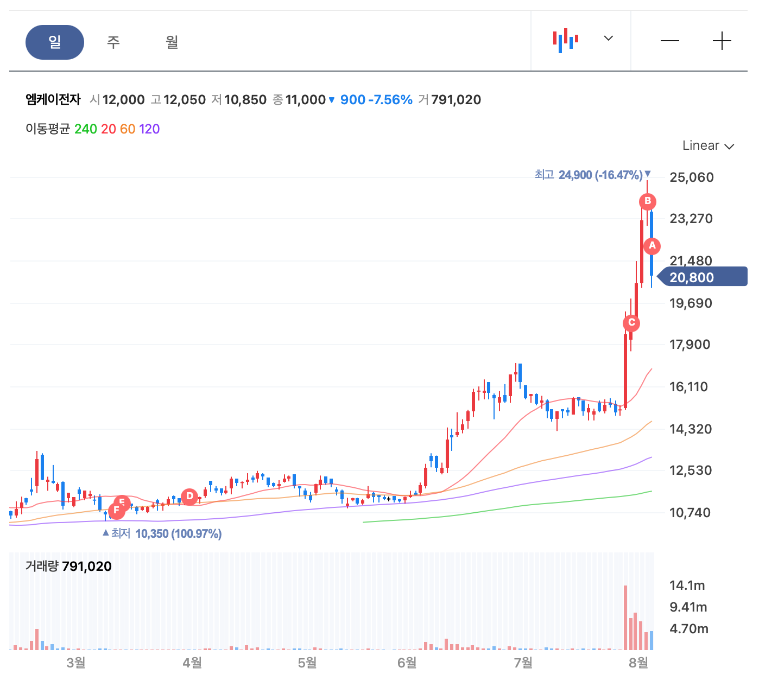Viewport: 759px width, 700px height.
Task: Click the 60 moving average label
Action: click(x=128, y=129)
